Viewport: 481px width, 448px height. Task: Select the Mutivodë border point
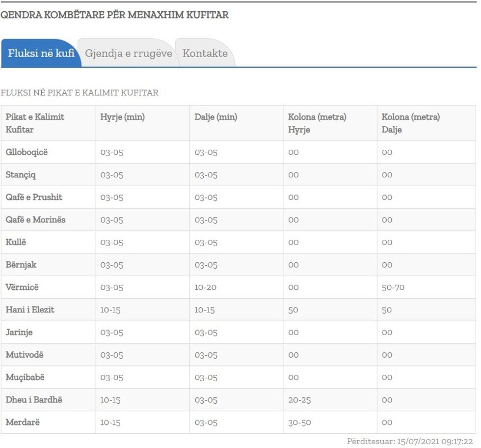coord(25,355)
